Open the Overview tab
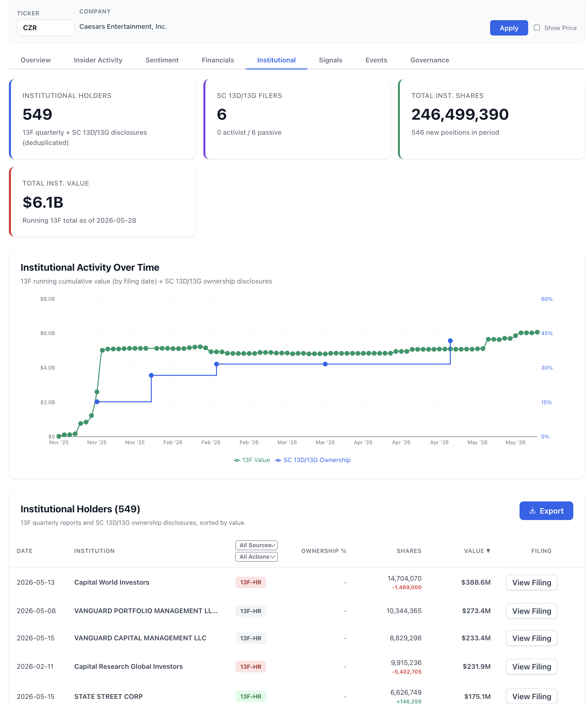The width and height of the screenshot is (588, 704). [x=36, y=60]
